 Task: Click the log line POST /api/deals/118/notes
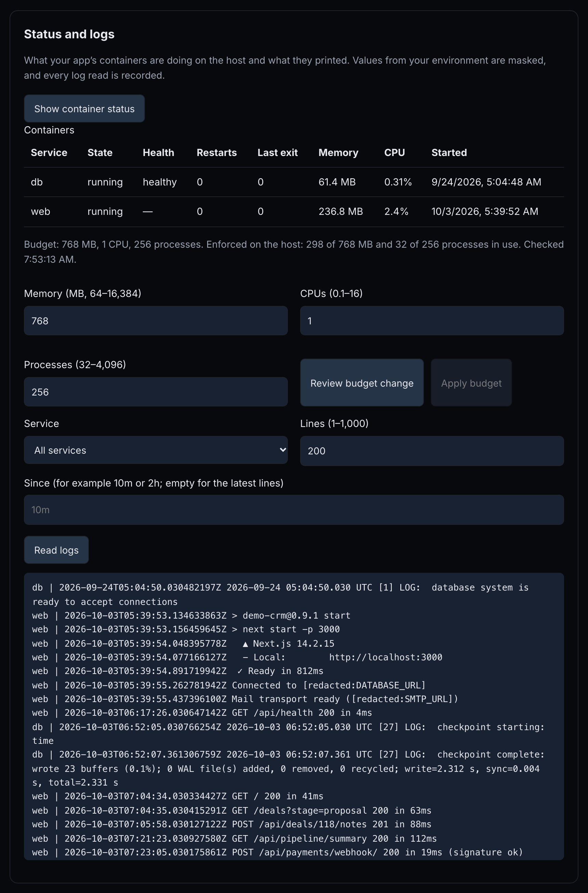click(232, 824)
